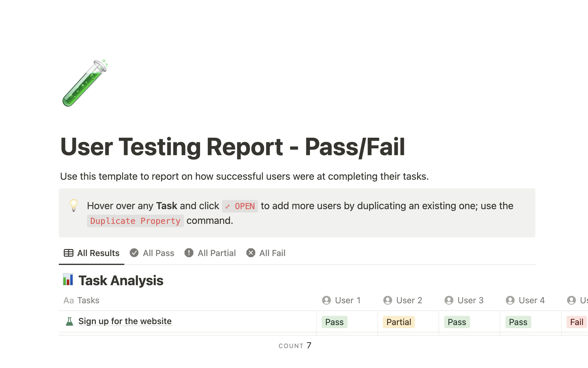Screen dimensions: 588x368
Task: Click the test tube page icon
Action: click(x=85, y=83)
